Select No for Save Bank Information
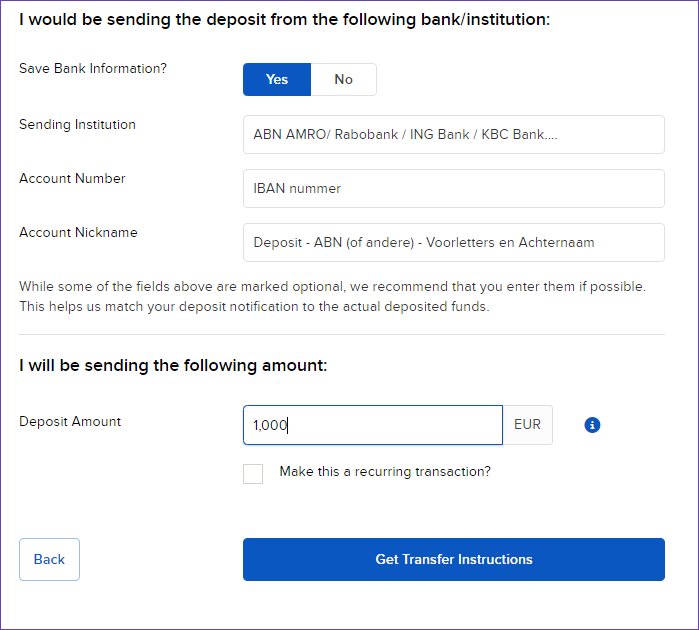The width and height of the screenshot is (699, 630). (x=344, y=79)
